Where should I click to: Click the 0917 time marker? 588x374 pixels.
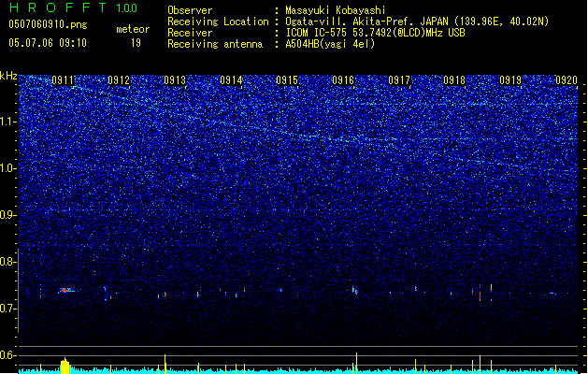399,80
